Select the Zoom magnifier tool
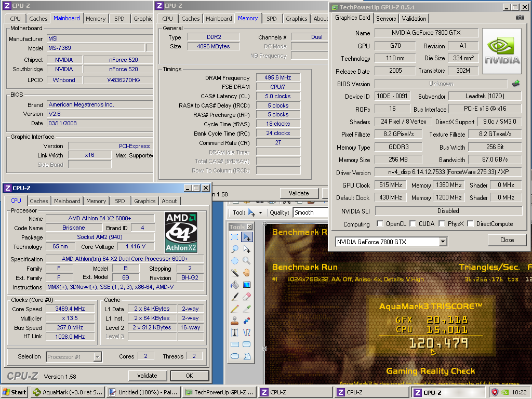The width and height of the screenshot is (532, 399). click(247, 261)
